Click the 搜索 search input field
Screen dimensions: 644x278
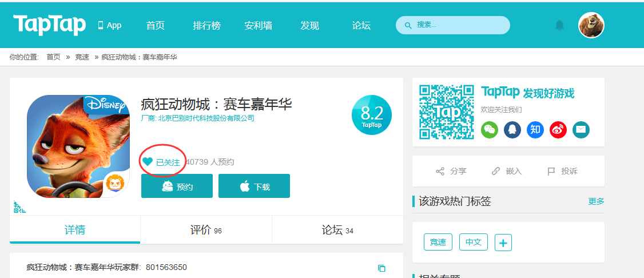pos(452,25)
